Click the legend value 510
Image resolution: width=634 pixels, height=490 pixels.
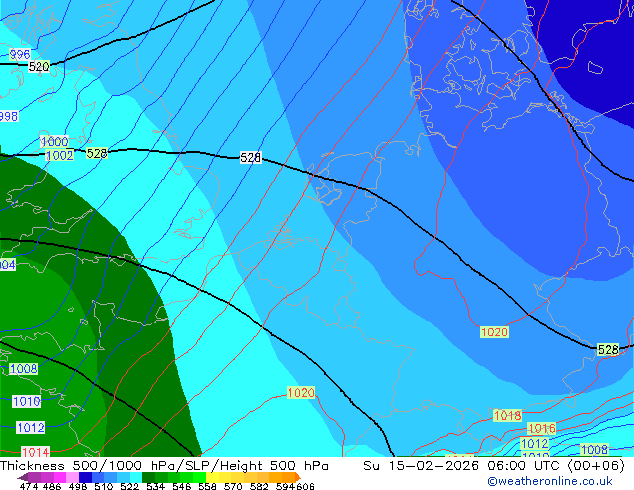104,486
